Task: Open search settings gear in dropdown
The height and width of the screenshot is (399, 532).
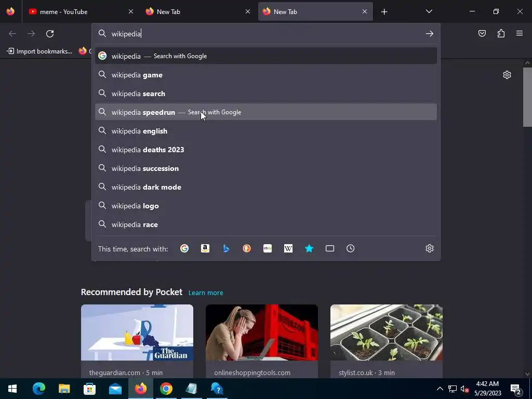Action: click(430, 248)
